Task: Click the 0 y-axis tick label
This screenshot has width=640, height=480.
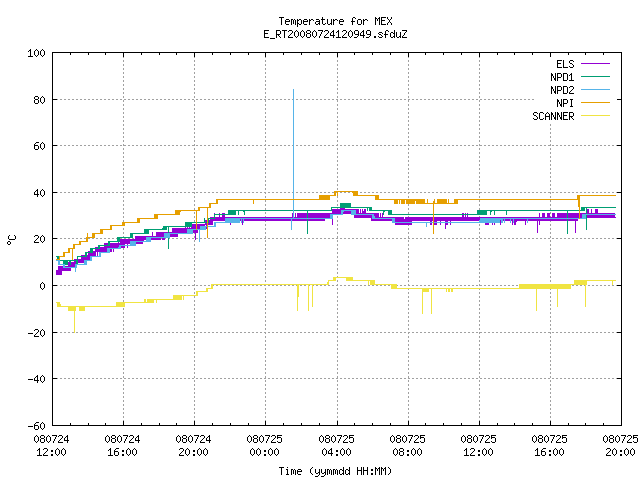Action: pyautogui.click(x=42, y=286)
